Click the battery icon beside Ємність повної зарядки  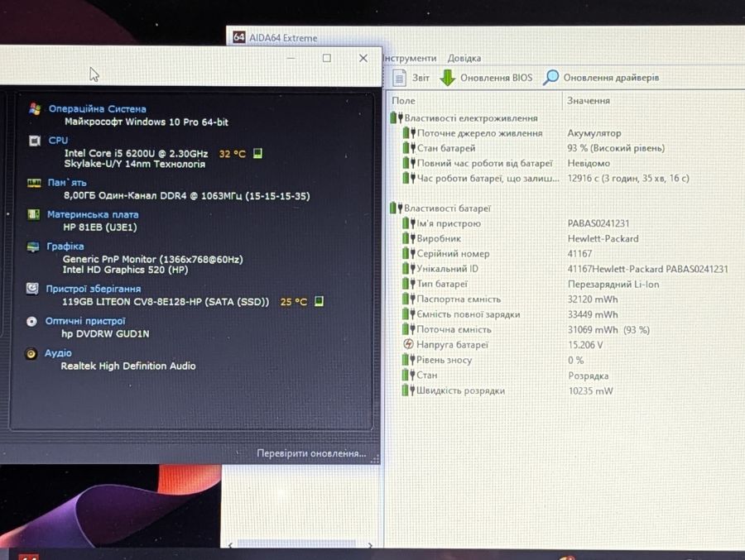pyautogui.click(x=409, y=314)
